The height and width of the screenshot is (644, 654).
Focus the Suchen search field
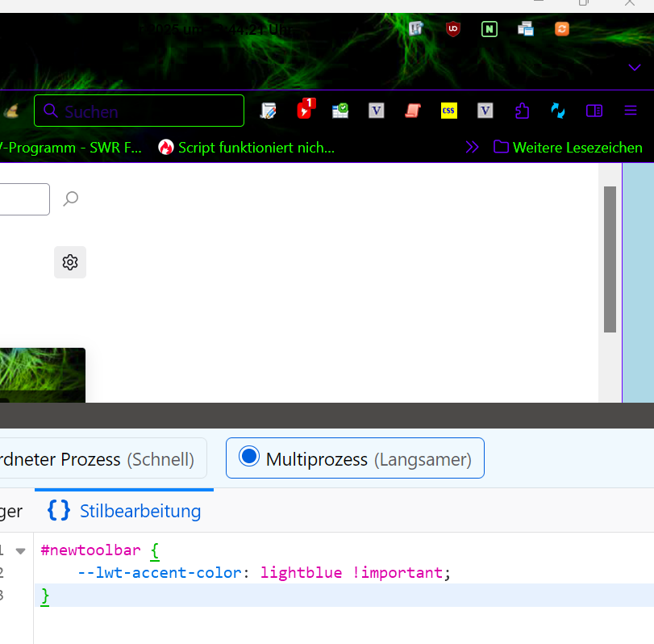139,111
